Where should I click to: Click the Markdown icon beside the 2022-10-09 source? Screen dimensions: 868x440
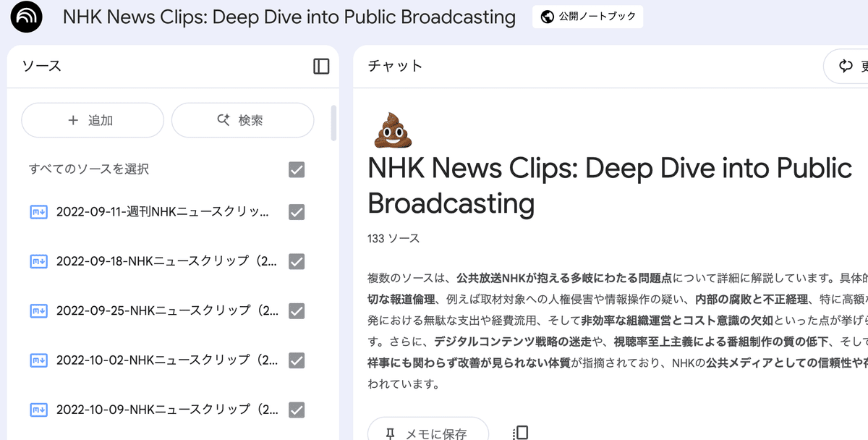click(x=38, y=409)
